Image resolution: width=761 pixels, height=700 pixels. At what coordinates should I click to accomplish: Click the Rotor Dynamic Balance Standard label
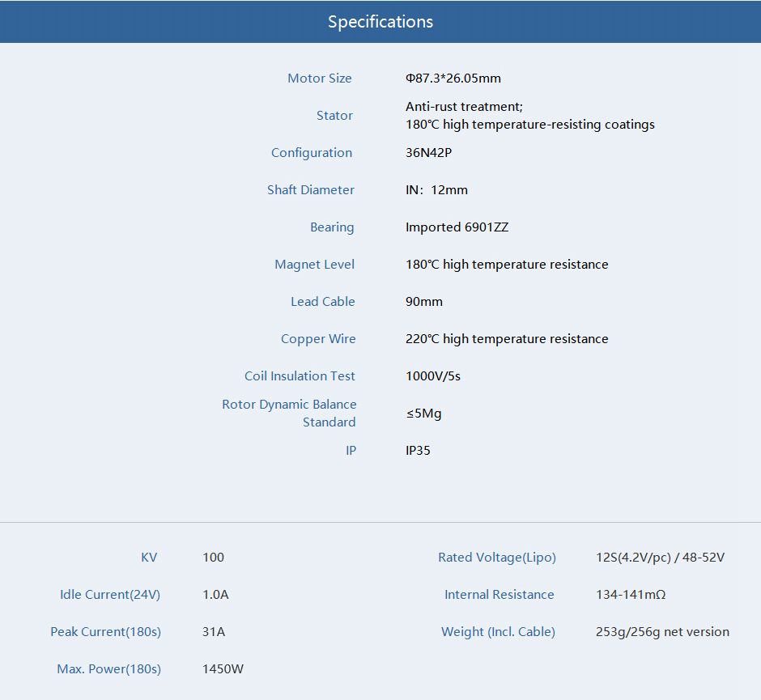tap(289, 413)
